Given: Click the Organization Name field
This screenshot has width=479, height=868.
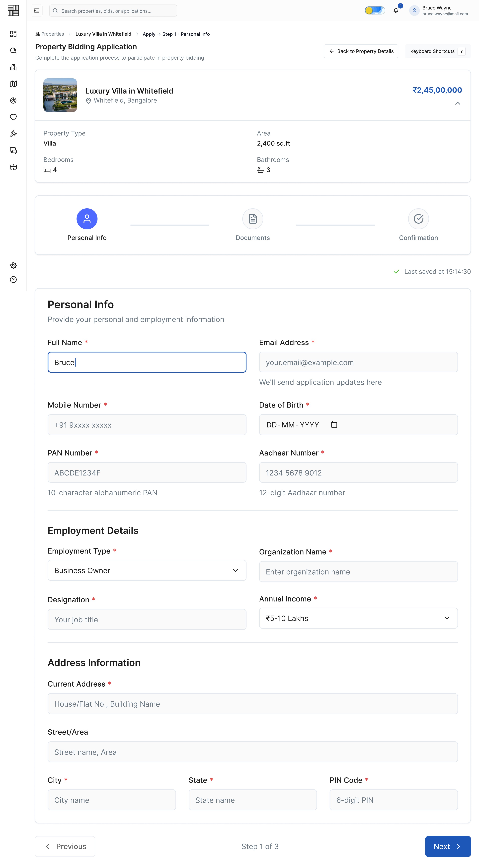Looking at the screenshot, I should [358, 571].
